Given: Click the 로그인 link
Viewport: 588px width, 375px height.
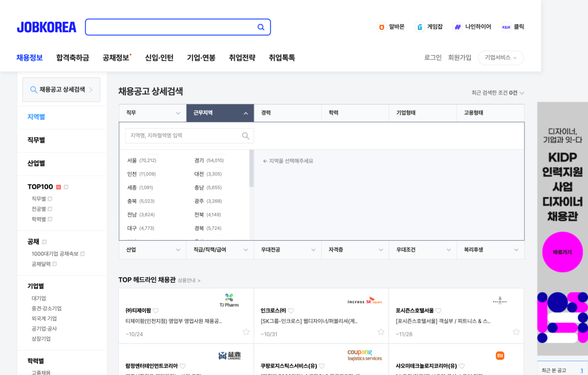Looking at the screenshot, I should 432,57.
